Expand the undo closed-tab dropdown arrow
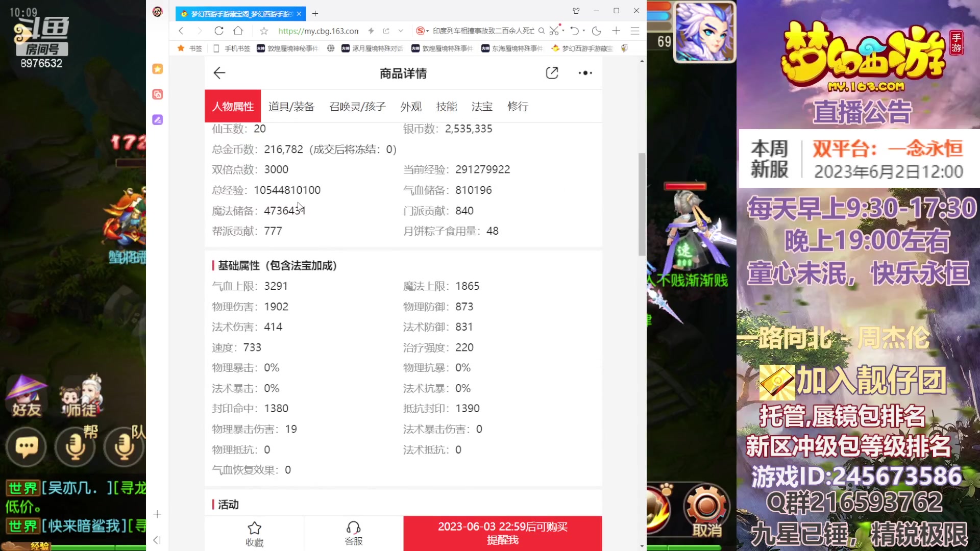The height and width of the screenshot is (551, 980). coord(584,31)
